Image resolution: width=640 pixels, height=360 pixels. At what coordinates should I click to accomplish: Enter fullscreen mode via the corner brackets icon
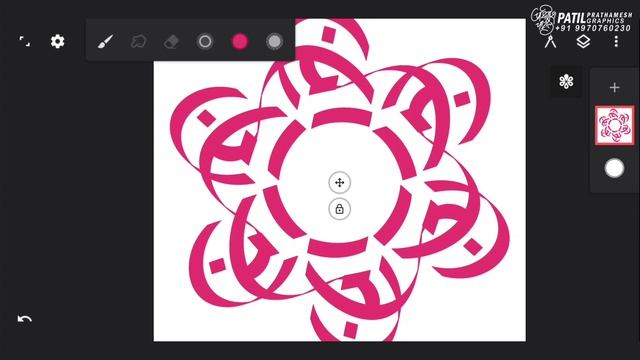point(24,41)
